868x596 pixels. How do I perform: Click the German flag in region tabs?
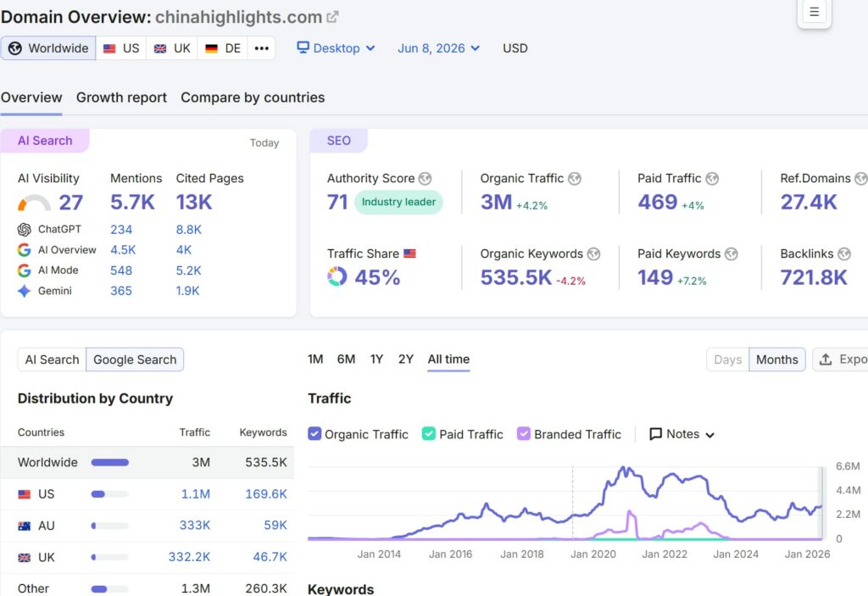(x=211, y=48)
